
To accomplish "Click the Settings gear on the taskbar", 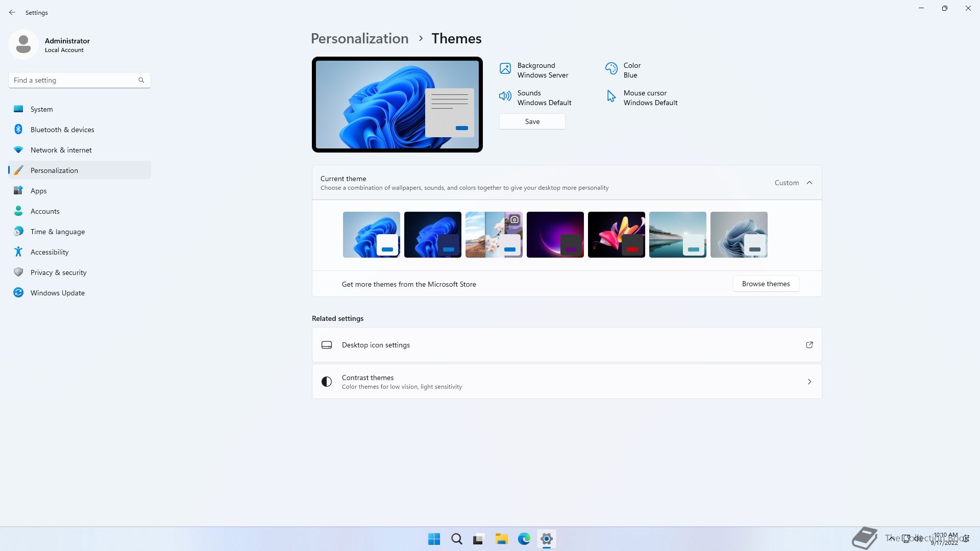I will [x=546, y=539].
